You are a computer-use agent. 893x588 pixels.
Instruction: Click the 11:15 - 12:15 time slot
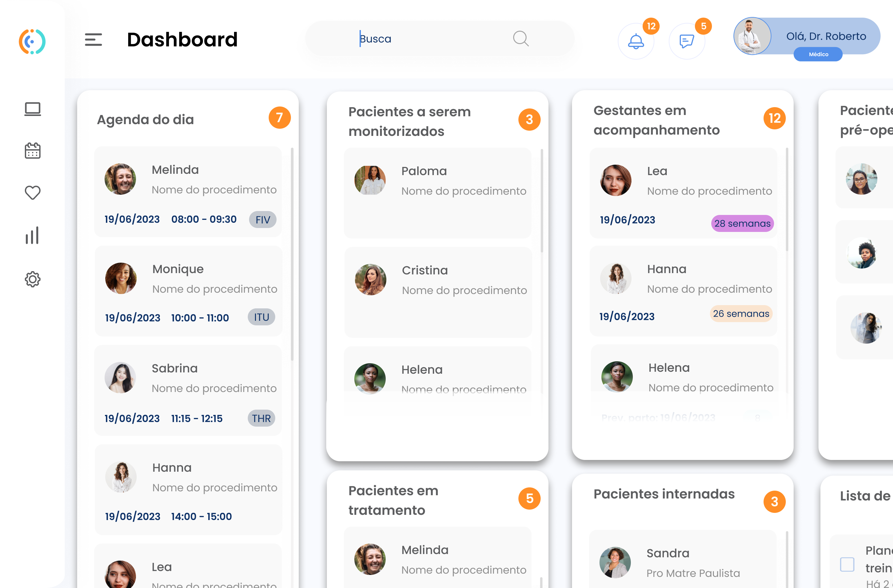pos(197,418)
